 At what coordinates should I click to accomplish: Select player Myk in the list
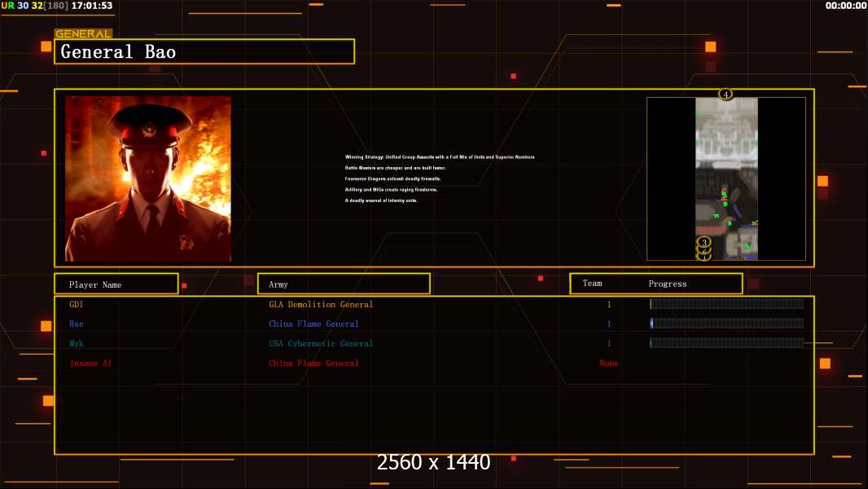[x=77, y=343]
